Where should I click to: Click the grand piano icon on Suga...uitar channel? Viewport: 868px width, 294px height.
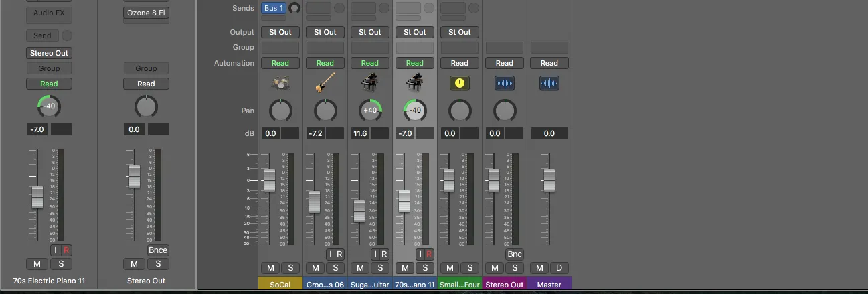coord(370,84)
